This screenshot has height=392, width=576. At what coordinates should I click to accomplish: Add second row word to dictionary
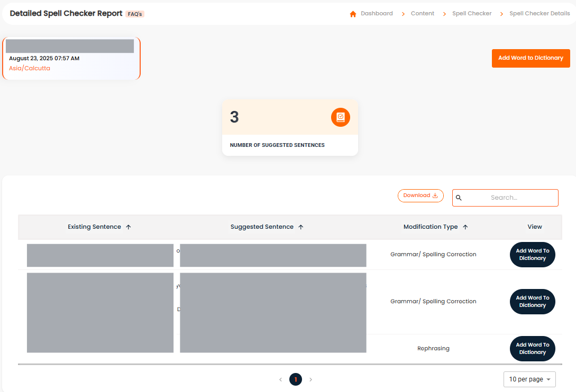click(x=532, y=302)
